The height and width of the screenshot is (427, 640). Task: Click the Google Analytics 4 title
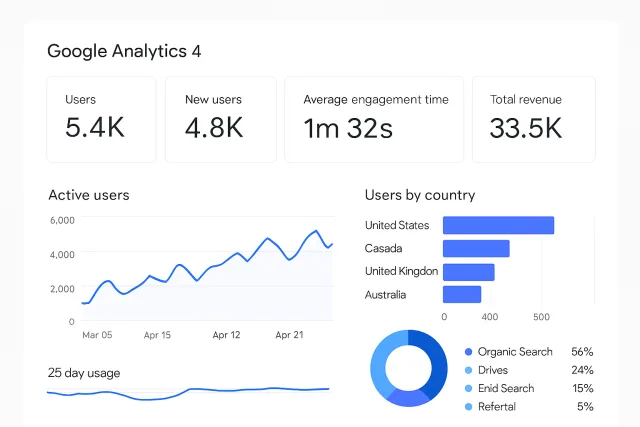(124, 51)
